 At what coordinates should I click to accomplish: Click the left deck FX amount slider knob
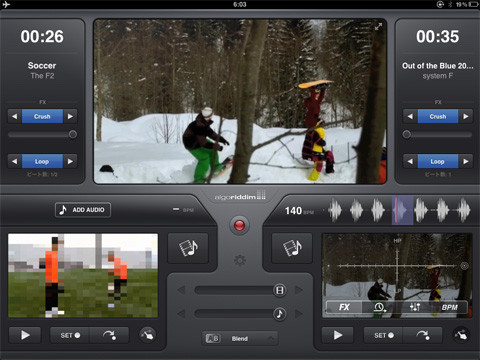click(72, 134)
